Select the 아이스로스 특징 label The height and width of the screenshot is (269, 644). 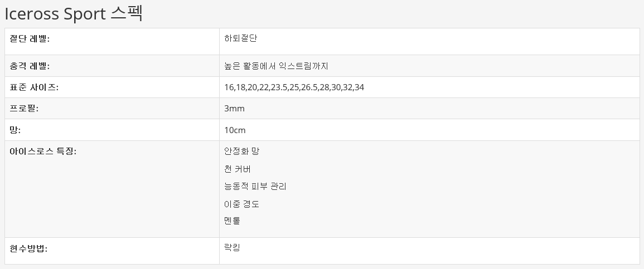43,151
